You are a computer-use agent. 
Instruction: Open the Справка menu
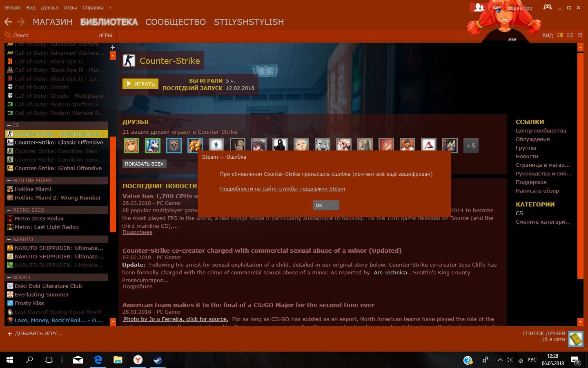point(93,8)
